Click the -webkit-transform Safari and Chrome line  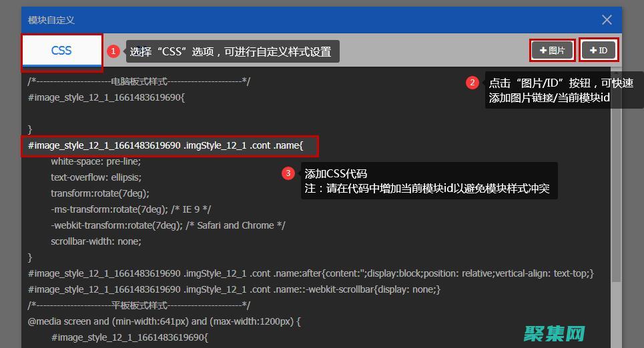click(x=168, y=226)
